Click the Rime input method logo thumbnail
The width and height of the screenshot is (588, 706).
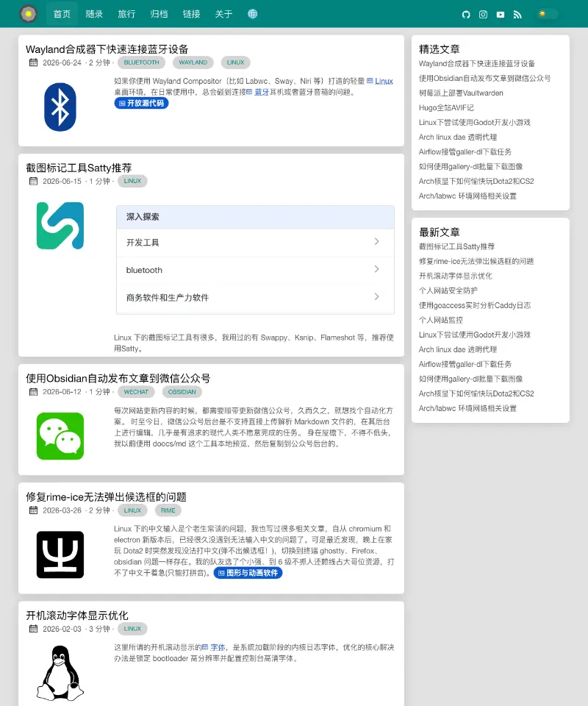pos(60,555)
